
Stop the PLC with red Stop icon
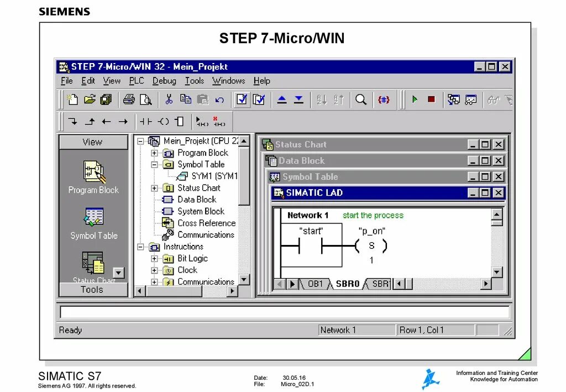click(x=431, y=100)
